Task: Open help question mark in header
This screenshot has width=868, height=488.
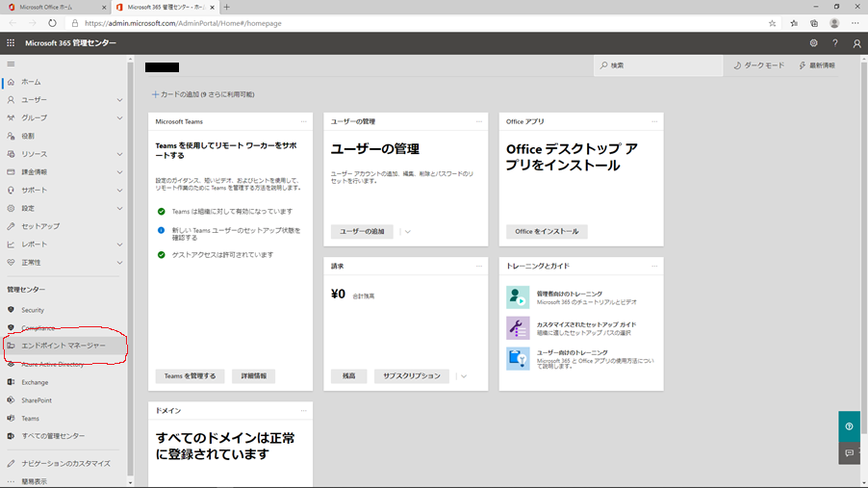Action: [x=834, y=42]
